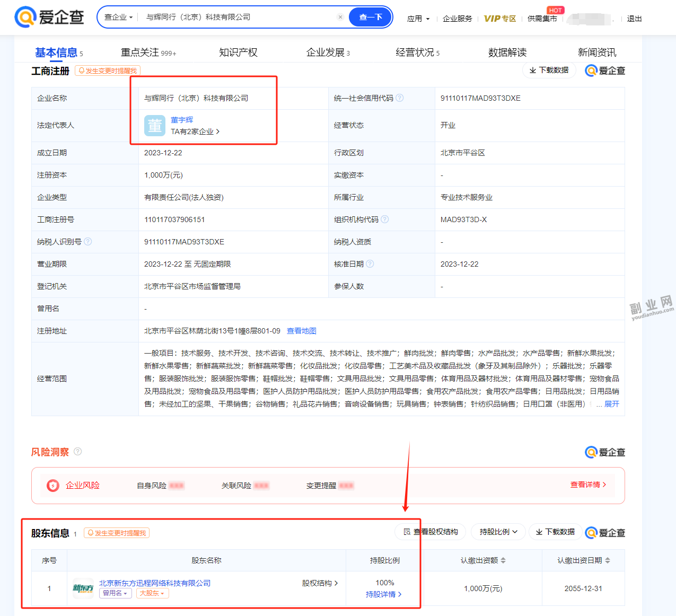Open 查看地图 link beside the address

(x=302, y=331)
